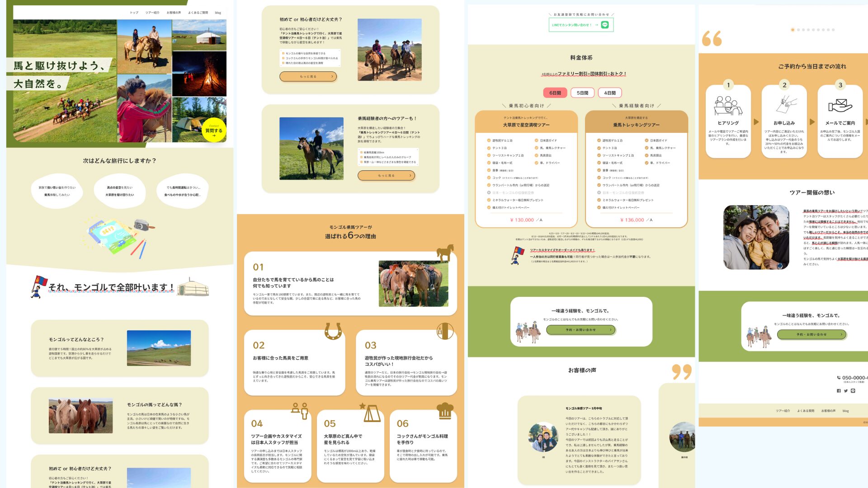Open the モンゴルってどんなところ grassland photo
This screenshot has width=868, height=488.
[159, 348]
